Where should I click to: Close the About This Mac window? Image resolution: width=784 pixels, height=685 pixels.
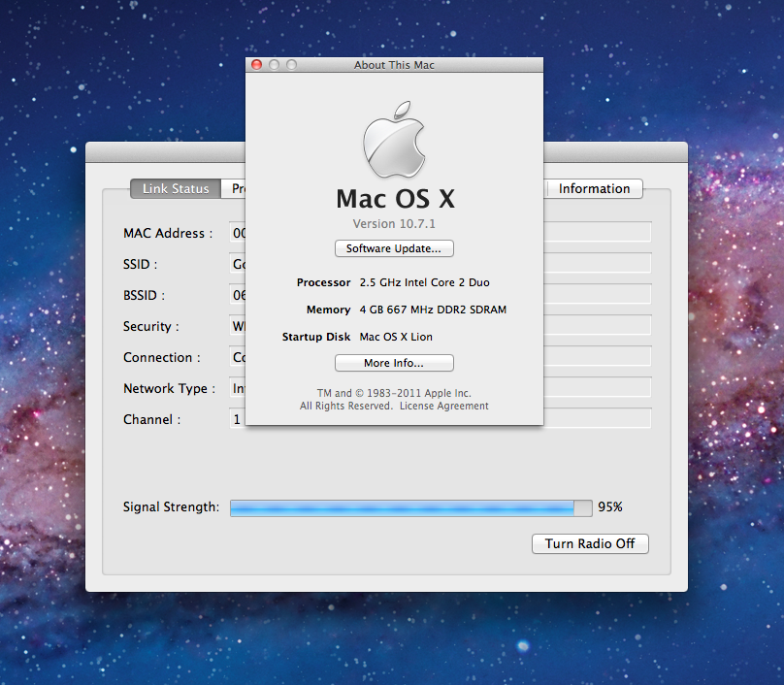[x=256, y=64]
